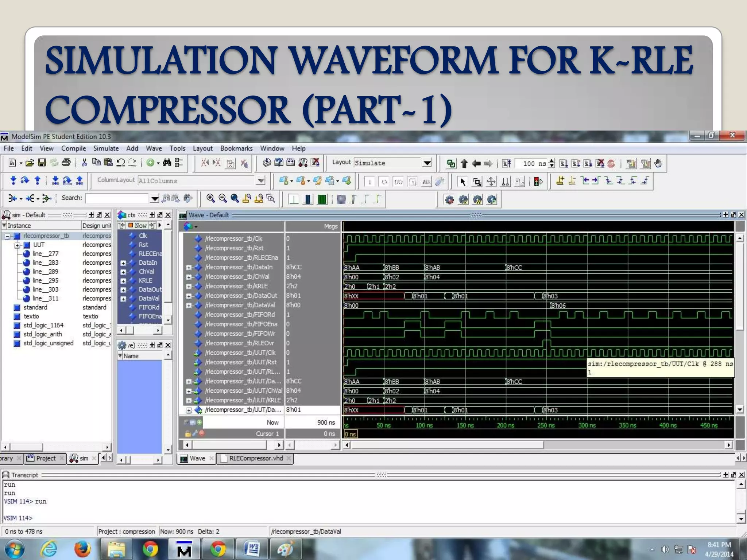Screen dimensions: 747x560
Task: Select the /rlecompressor_tb/RLEOvr signal row
Action: coord(239,343)
